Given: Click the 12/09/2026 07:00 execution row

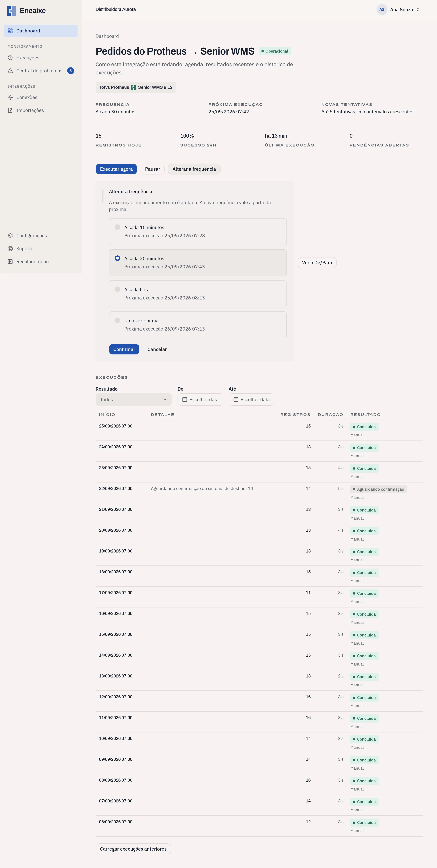Looking at the screenshot, I should [x=259, y=701].
